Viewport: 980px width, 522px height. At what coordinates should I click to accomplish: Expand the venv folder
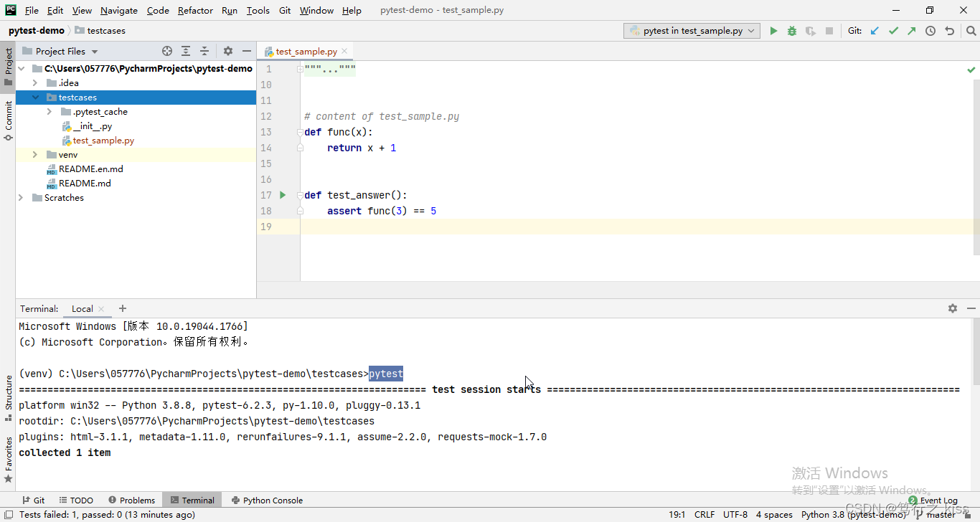[35, 155]
